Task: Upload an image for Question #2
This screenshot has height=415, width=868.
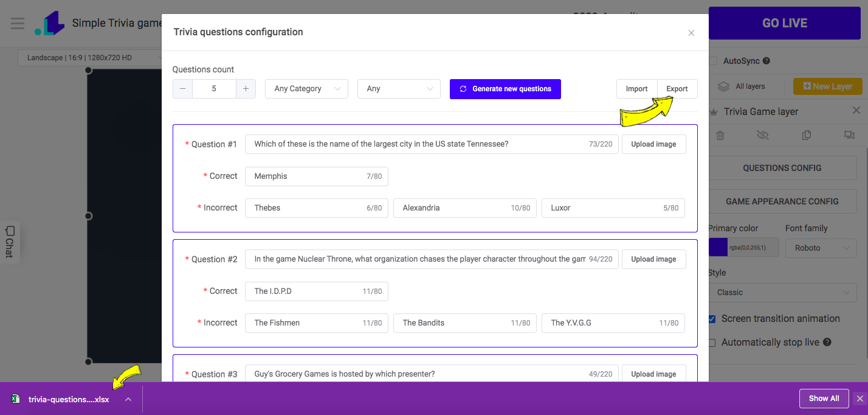Action: point(653,259)
